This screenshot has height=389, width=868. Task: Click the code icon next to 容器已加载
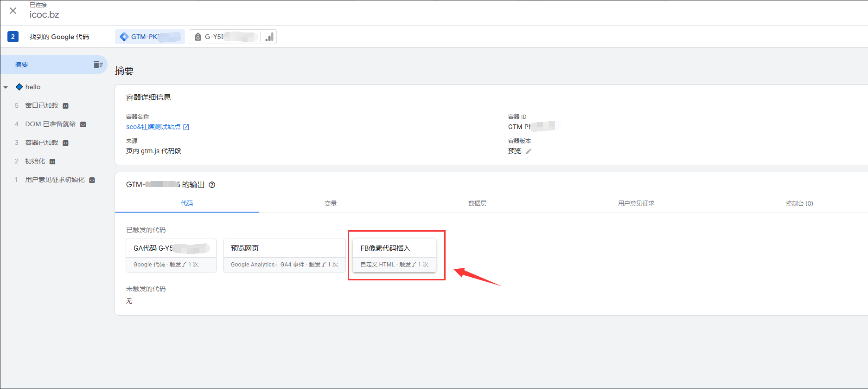66,143
